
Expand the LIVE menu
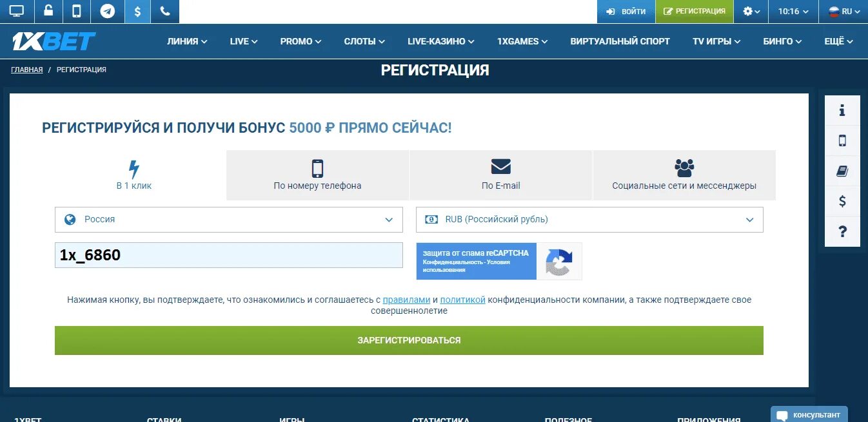pos(244,41)
